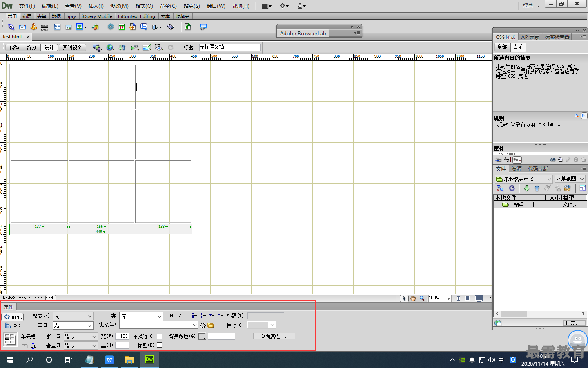Image resolution: width=588 pixels, height=368 pixels.
Task: Open visual aids eye icon
Action: (x=159, y=47)
